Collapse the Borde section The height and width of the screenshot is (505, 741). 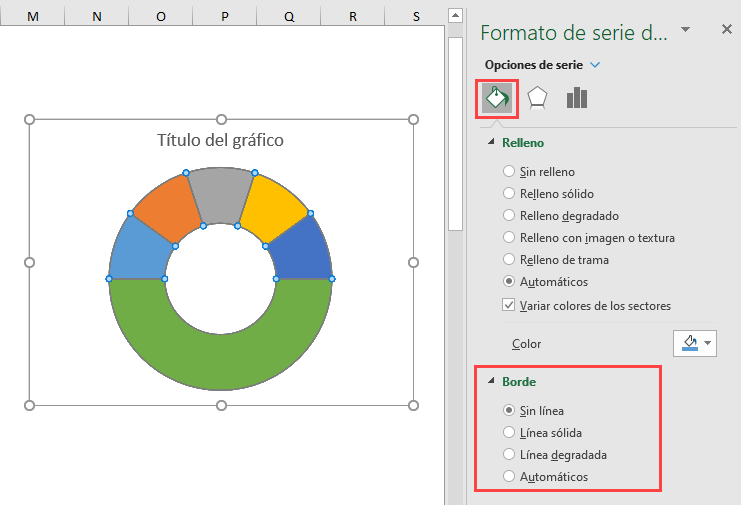click(491, 380)
